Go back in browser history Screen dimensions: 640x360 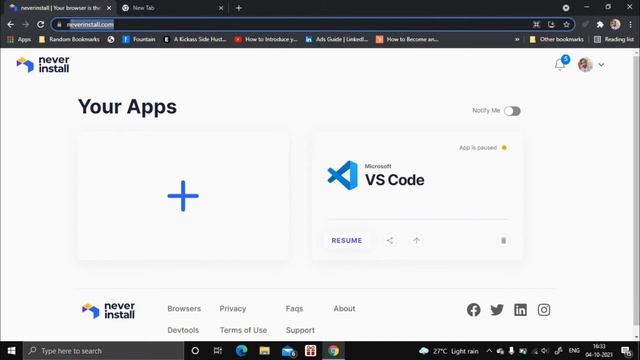point(11,24)
